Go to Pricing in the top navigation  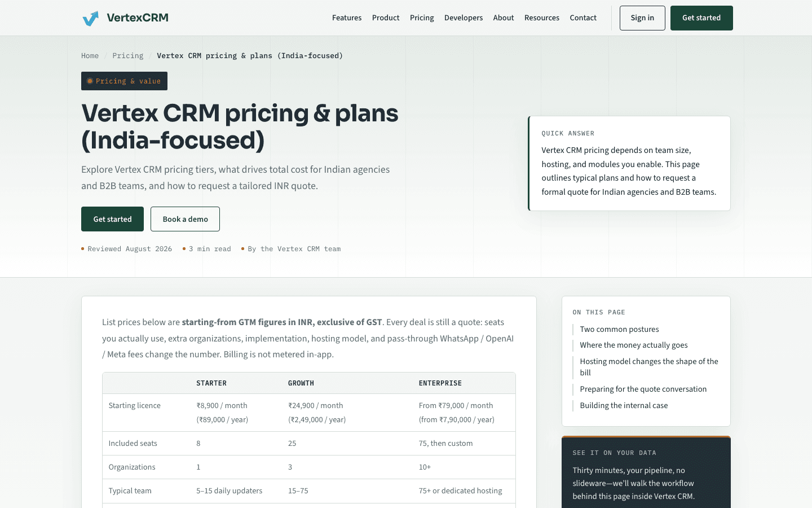click(422, 18)
